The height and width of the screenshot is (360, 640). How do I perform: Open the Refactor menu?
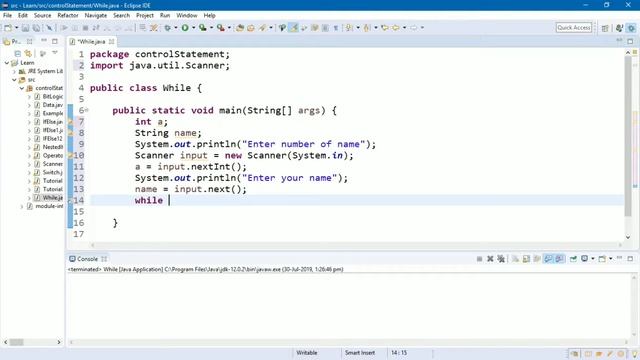(x=68, y=16)
